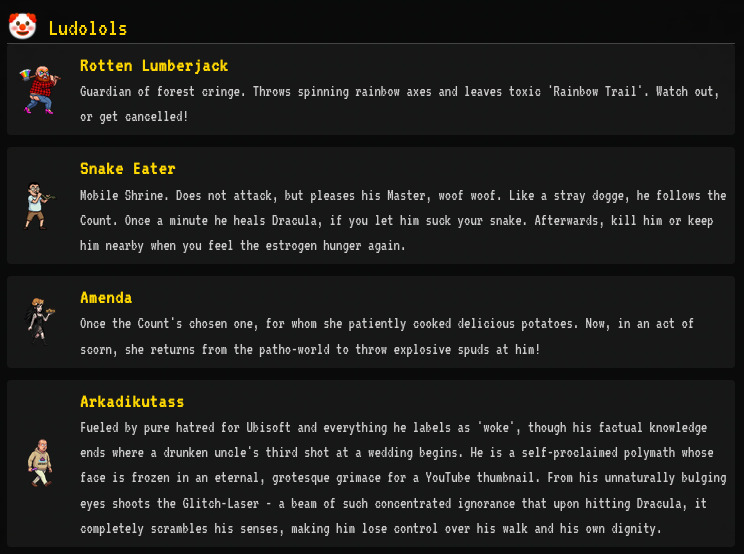Click the Ludolols section heading
The image size is (744, 554).
[88, 28]
